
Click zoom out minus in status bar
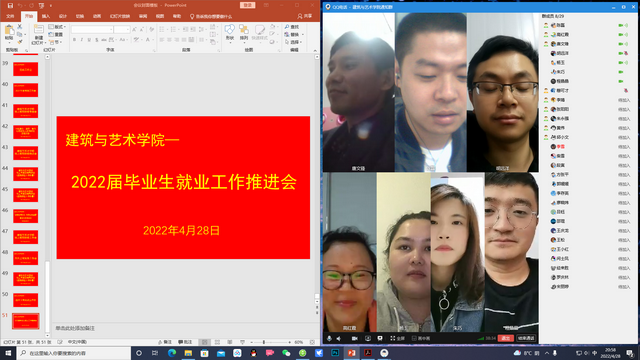click(x=251, y=342)
